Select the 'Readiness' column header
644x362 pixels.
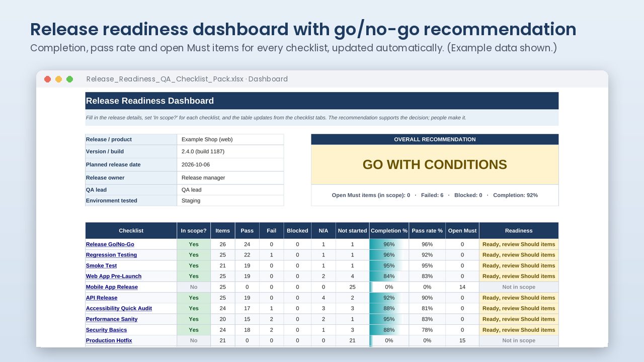[519, 231]
